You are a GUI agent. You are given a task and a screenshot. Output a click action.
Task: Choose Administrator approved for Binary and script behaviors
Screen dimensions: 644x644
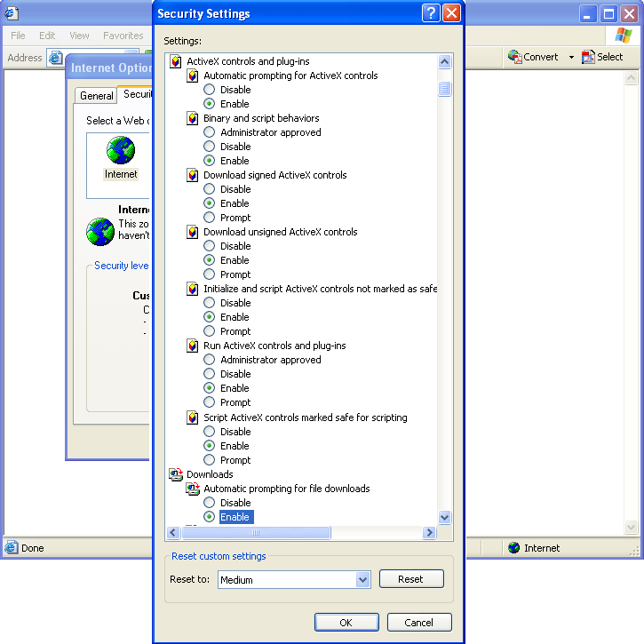tap(210, 132)
